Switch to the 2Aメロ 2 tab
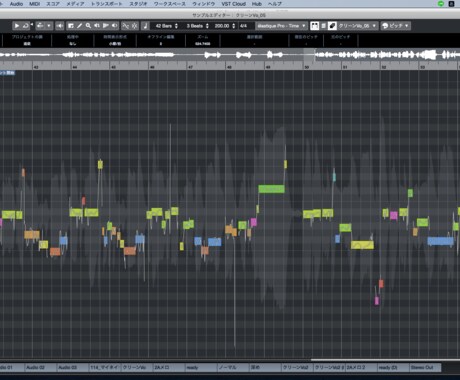Viewport: 460px width, 380px height. [x=361, y=367]
